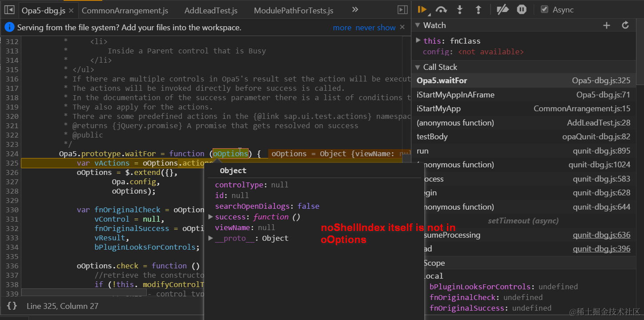Image resolution: width=644 pixels, height=320 pixels.
Task: Open the CommonArrangement.js tab
Action: (x=125, y=10)
